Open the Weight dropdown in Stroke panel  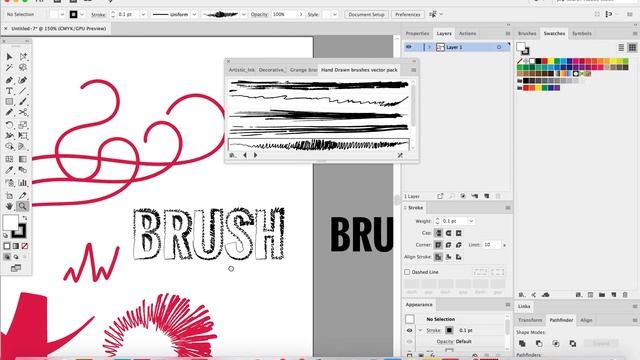[x=471, y=221]
